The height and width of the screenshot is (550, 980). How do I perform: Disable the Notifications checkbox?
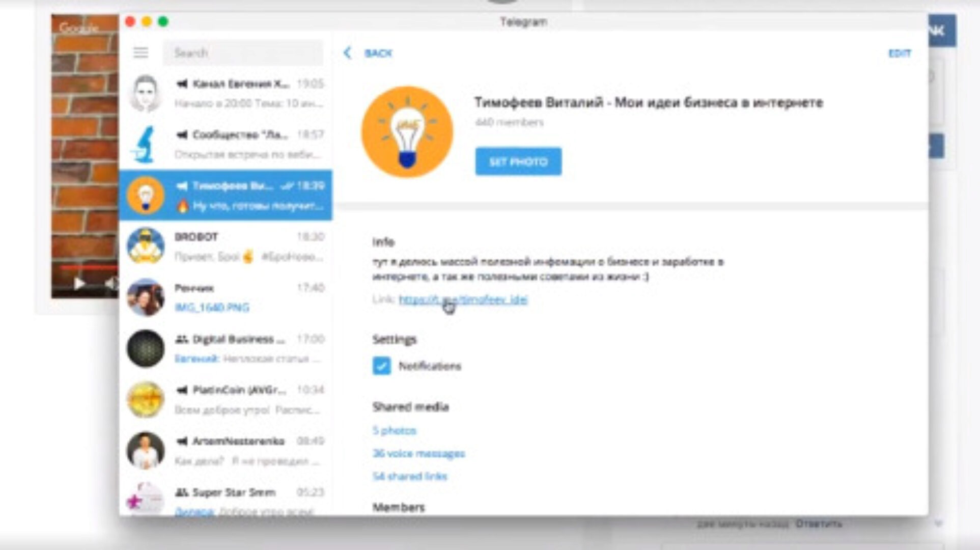click(x=381, y=366)
